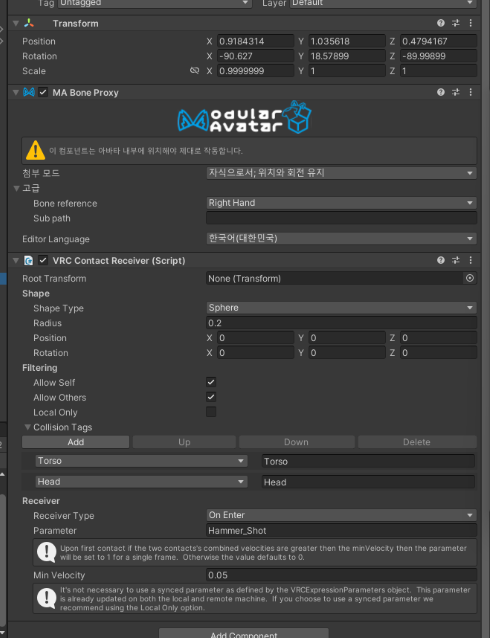Collapse the VRC Contact Receiver component
Screen dimensions: 490x638
(16, 260)
